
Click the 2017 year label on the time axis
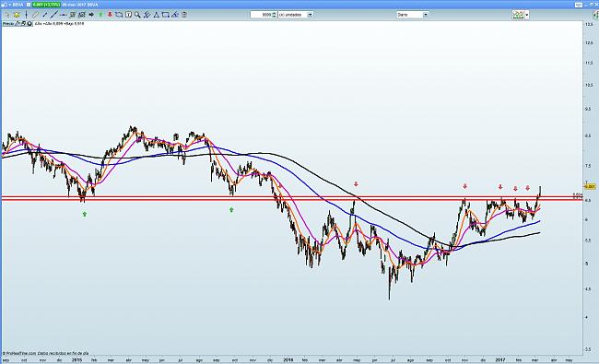pos(500,359)
